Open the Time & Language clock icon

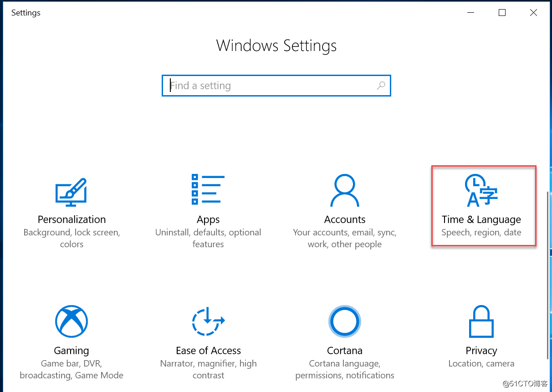pyautogui.click(x=481, y=190)
